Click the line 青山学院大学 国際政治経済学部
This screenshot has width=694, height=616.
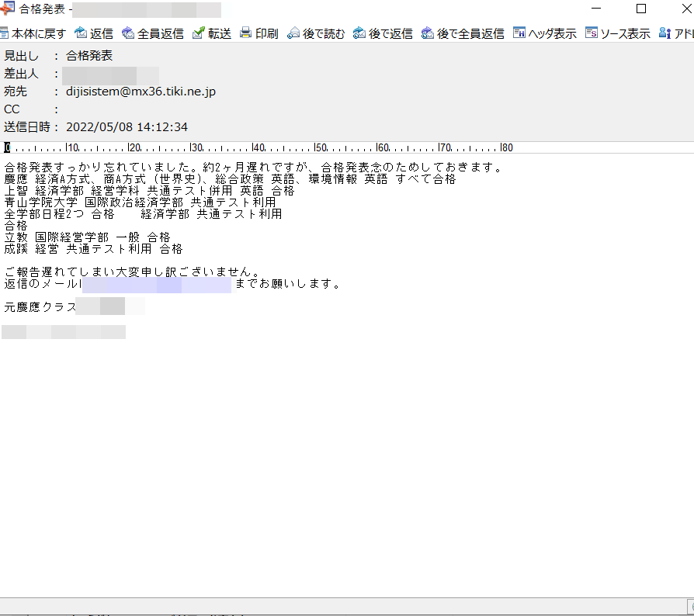[140, 202]
